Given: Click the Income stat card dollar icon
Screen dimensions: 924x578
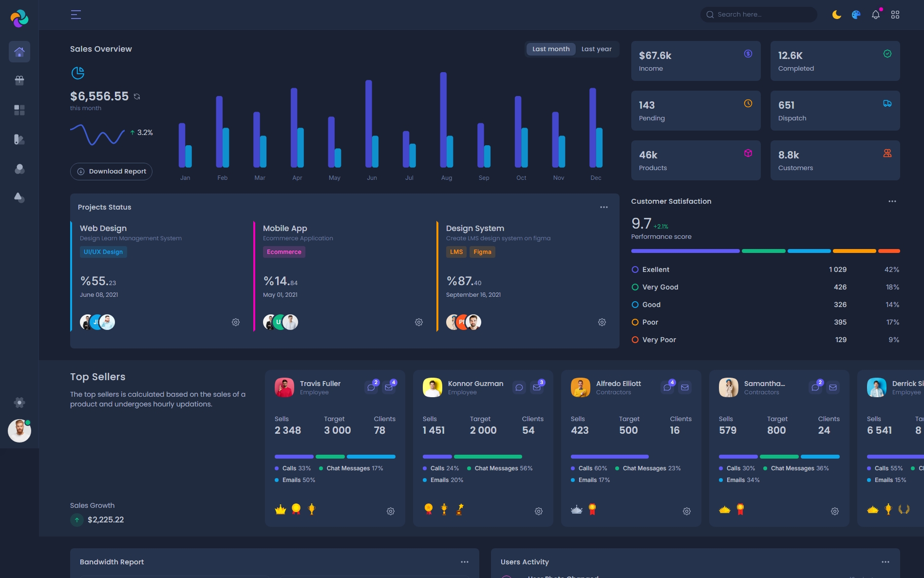Looking at the screenshot, I should point(748,54).
